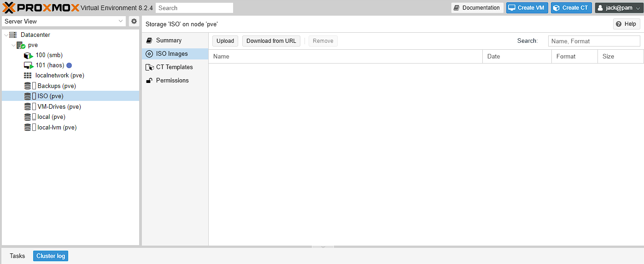
Task: Select ISO (pve) storage
Action: click(x=51, y=96)
